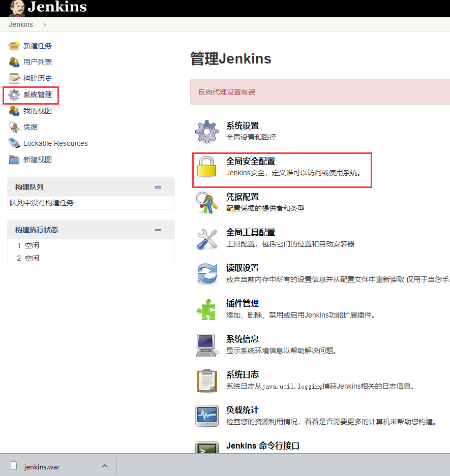Click the 系统信息 computer monitor icon
The width and height of the screenshot is (450, 476).
pyautogui.click(x=206, y=345)
